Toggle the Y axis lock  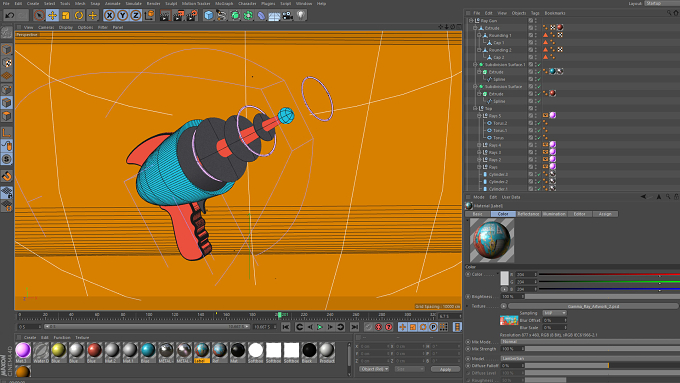(x=123, y=16)
